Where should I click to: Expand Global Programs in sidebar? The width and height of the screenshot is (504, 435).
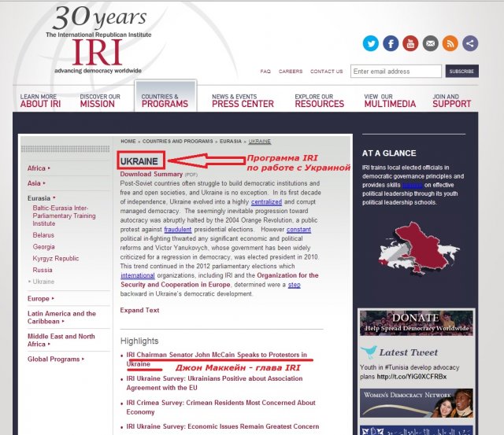click(54, 359)
